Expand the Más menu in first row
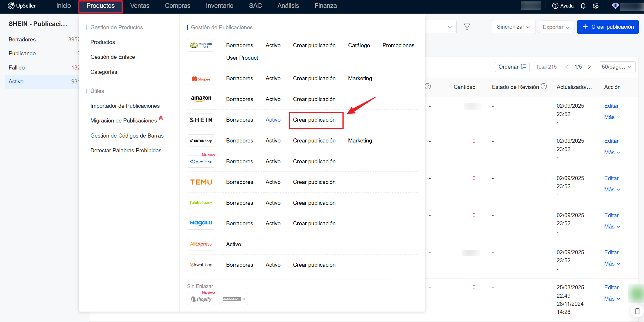 (x=612, y=117)
